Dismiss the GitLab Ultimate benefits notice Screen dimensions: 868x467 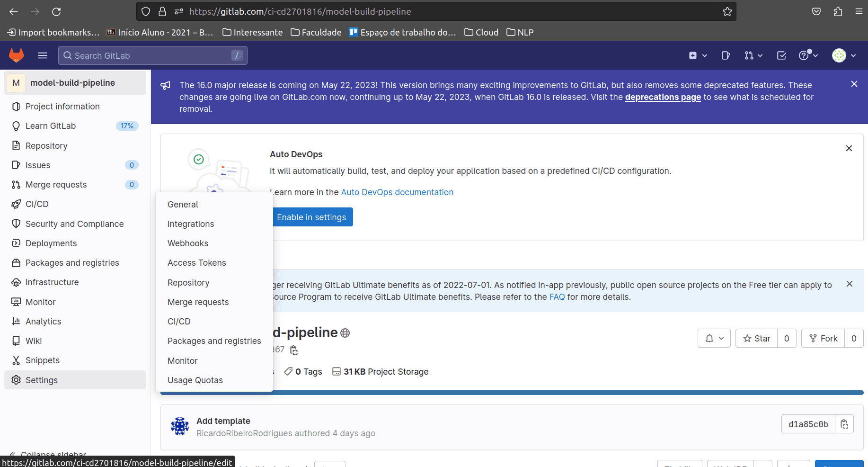point(850,284)
